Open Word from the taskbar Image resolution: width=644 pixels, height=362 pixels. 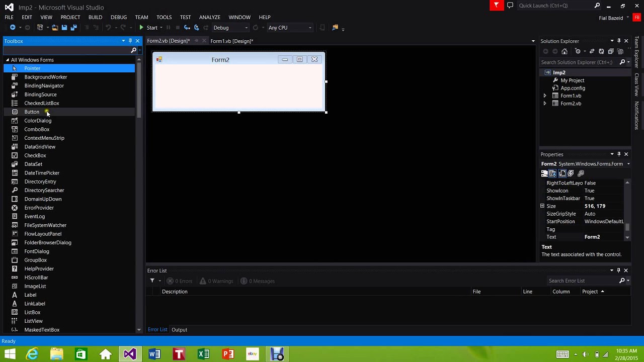[154, 354]
